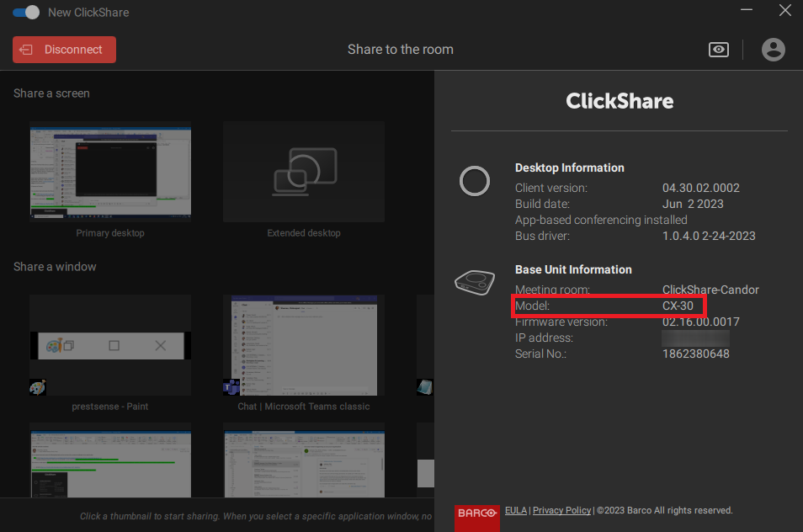Click the Teams badge on Chat thumbnail
This screenshot has width=803, height=532.
231,387
